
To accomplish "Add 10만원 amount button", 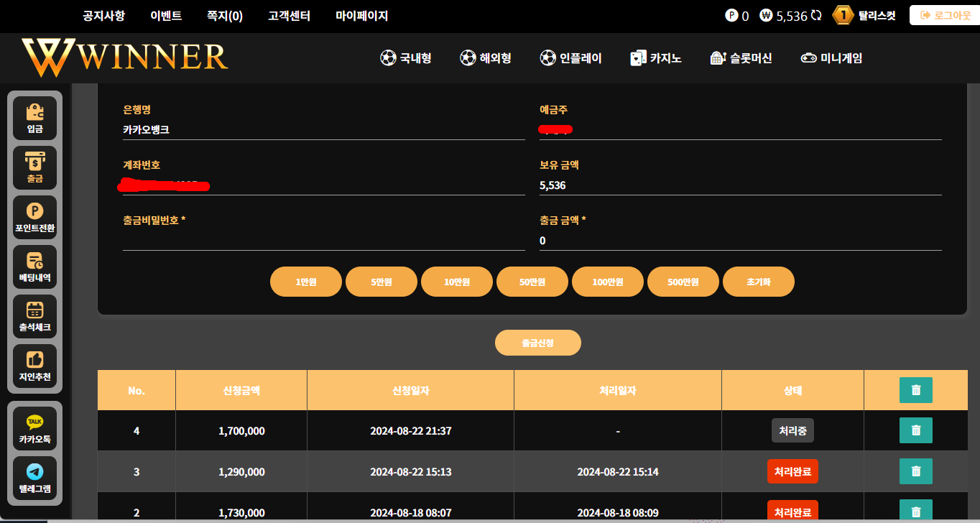I will (457, 282).
